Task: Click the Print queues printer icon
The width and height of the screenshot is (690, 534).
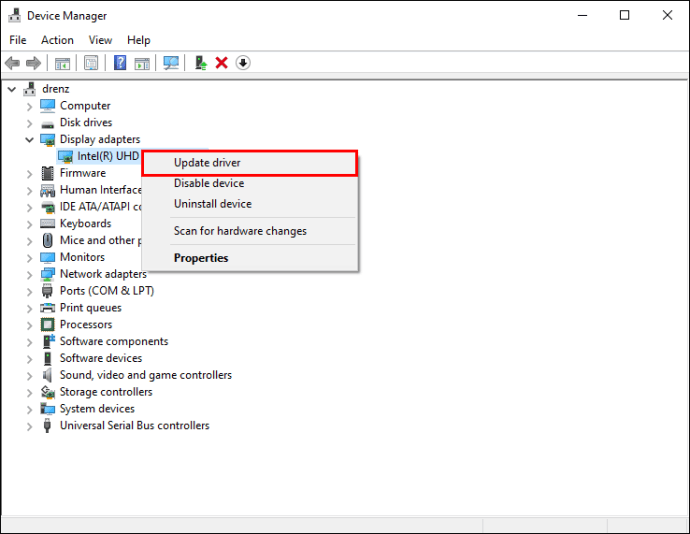Action: tap(48, 308)
